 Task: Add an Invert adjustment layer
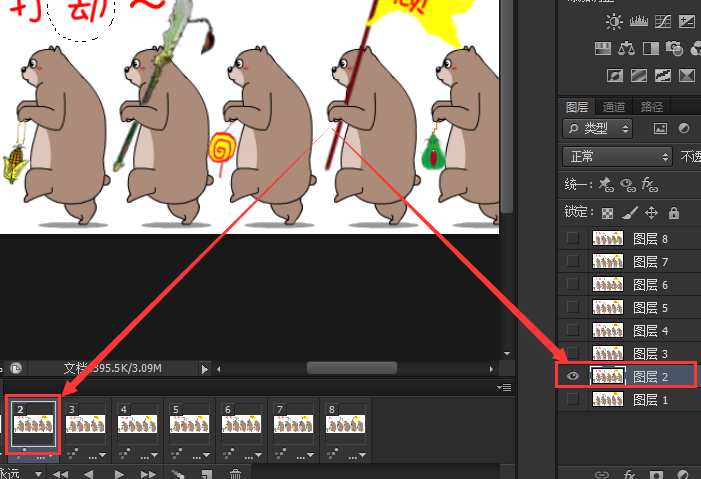tap(615, 75)
